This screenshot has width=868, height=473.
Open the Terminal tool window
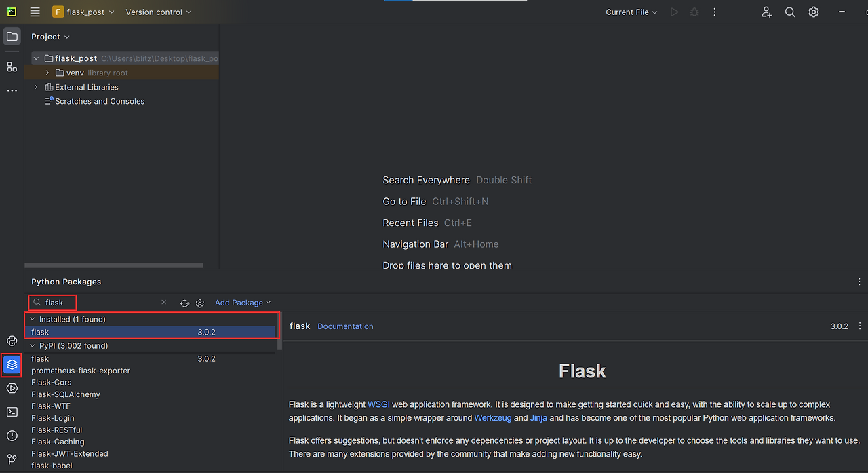12,412
